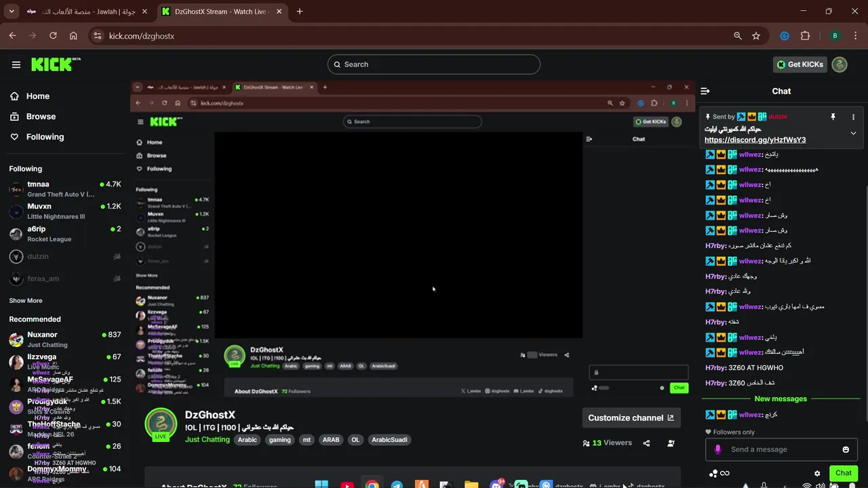Focus the Send a message input

click(780, 449)
